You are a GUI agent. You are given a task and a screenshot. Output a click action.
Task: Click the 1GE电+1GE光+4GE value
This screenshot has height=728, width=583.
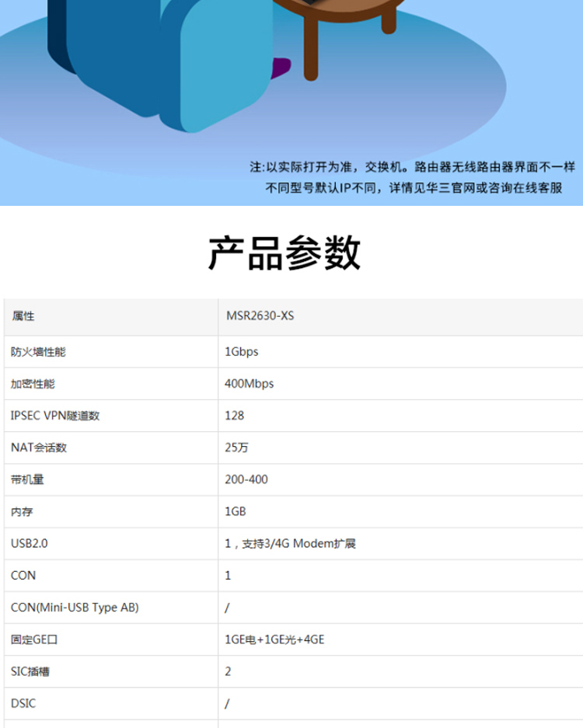click(274, 639)
